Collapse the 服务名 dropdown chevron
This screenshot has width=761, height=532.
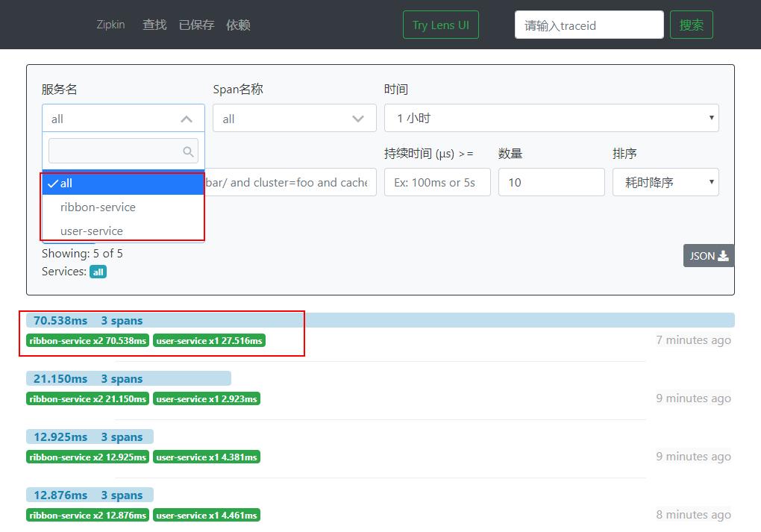click(x=187, y=119)
